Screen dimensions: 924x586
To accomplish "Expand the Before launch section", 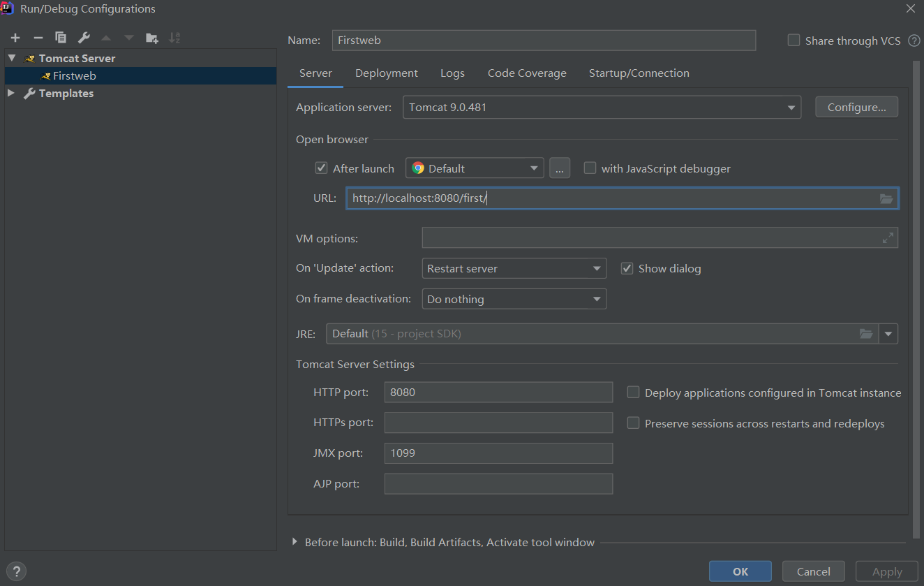I will 295,542.
